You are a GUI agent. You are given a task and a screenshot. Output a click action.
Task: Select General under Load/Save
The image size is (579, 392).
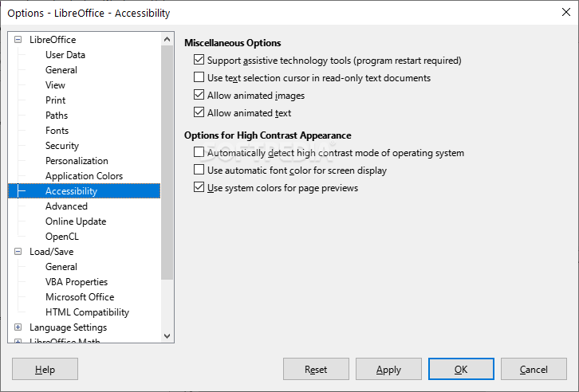point(61,266)
